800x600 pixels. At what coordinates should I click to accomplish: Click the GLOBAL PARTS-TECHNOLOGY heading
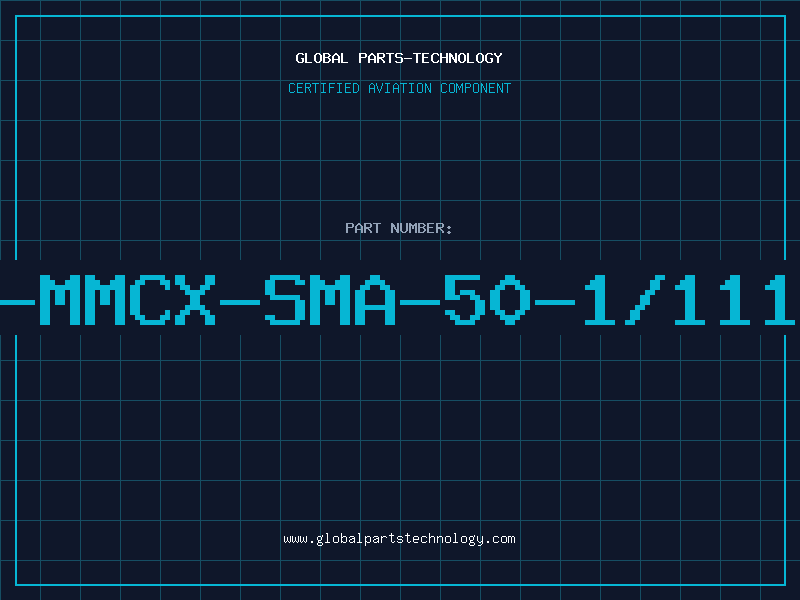tap(399, 58)
